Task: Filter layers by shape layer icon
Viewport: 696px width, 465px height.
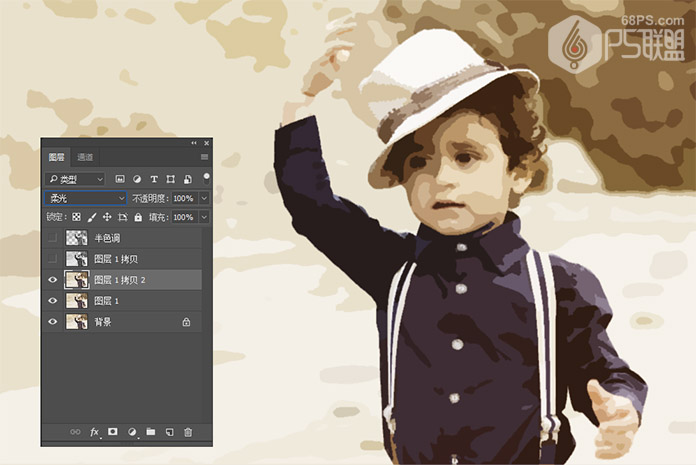Action: (x=170, y=179)
